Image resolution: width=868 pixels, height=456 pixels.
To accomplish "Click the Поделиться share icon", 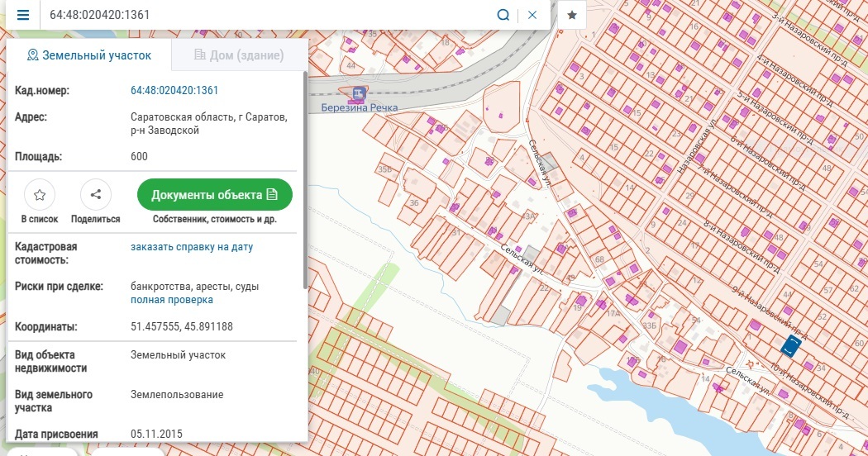I will point(96,195).
